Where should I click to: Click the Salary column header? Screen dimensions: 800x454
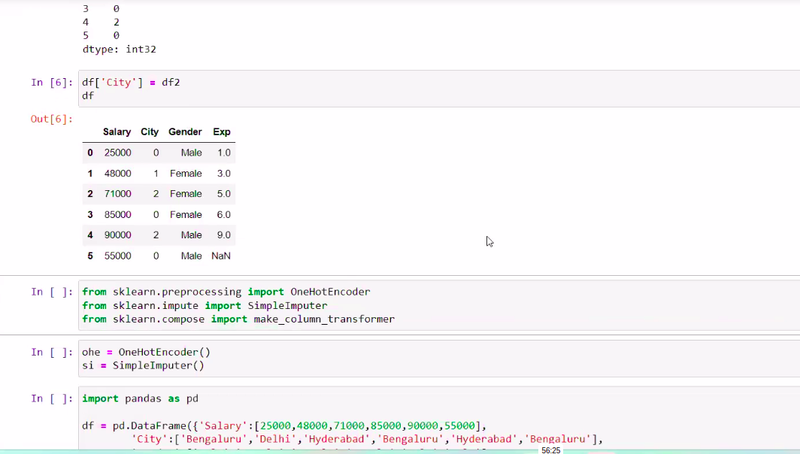coord(117,132)
